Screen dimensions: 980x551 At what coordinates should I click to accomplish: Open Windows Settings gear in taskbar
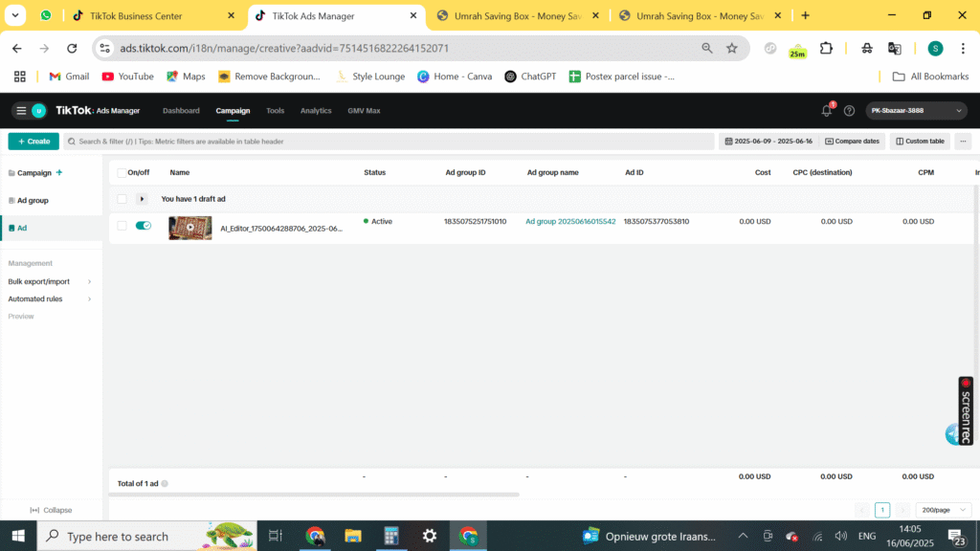click(x=430, y=536)
